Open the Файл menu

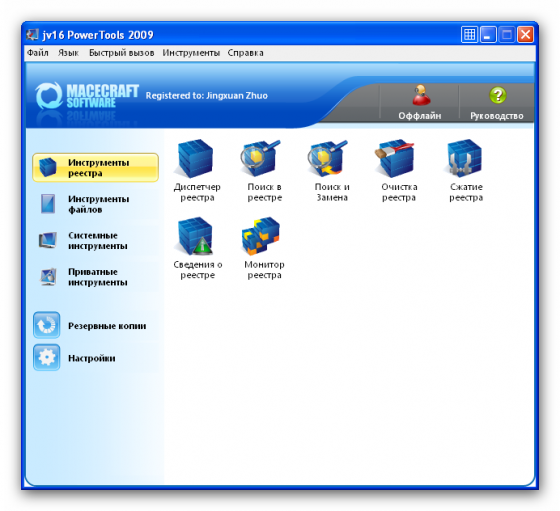[38, 53]
